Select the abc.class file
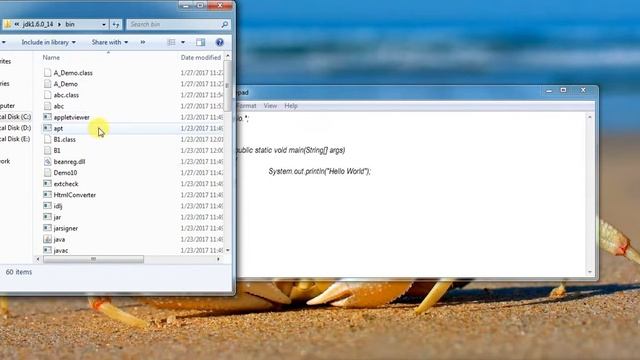Viewport: 640px width, 360px height. 66,95
